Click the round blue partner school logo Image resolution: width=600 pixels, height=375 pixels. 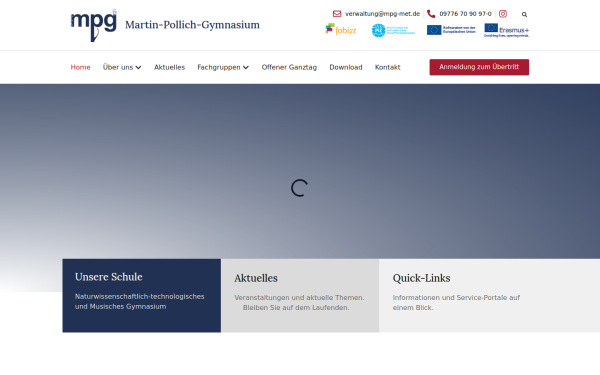click(x=393, y=30)
